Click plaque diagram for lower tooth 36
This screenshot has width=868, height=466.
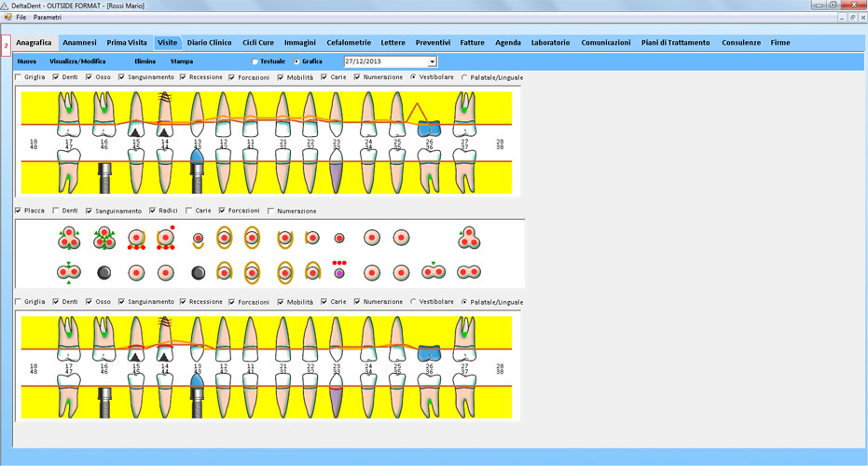pos(434,272)
